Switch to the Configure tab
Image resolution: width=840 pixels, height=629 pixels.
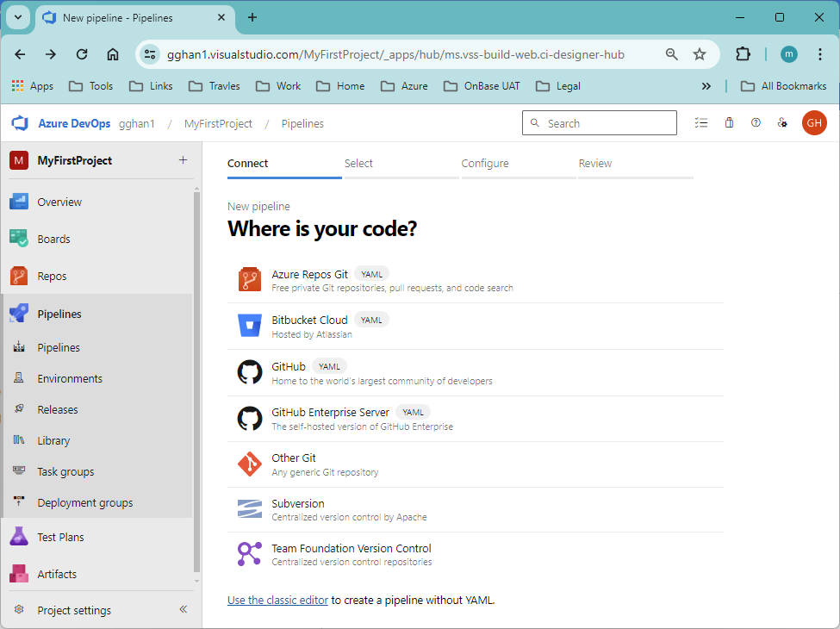(x=485, y=163)
